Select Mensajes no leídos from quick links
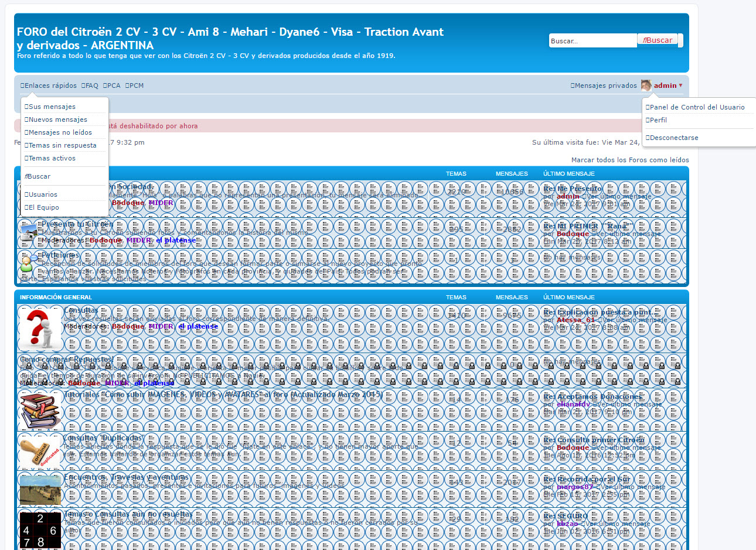The image size is (756, 550). 60,132
